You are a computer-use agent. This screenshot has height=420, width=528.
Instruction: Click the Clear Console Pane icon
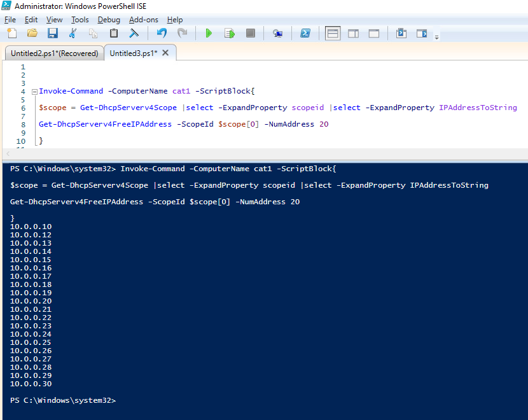134,33
